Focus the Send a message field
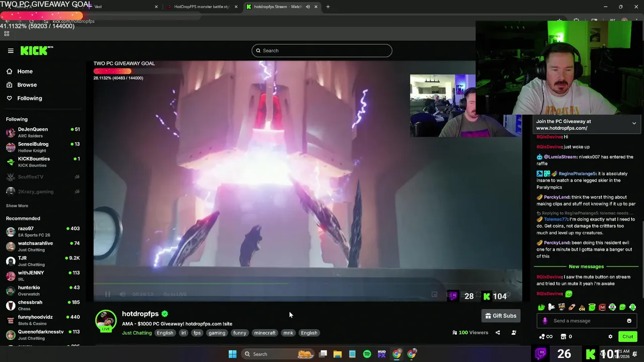This screenshot has height=362, width=644. (x=586, y=321)
